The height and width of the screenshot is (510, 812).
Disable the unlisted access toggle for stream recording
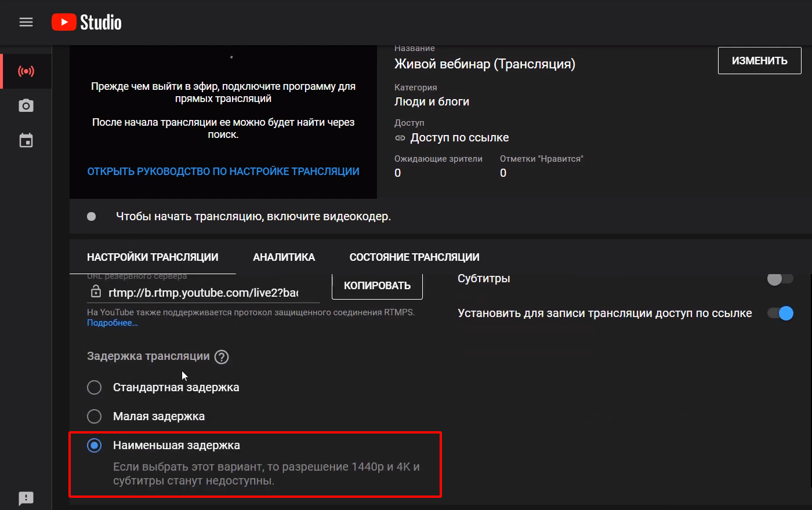pyautogui.click(x=780, y=314)
